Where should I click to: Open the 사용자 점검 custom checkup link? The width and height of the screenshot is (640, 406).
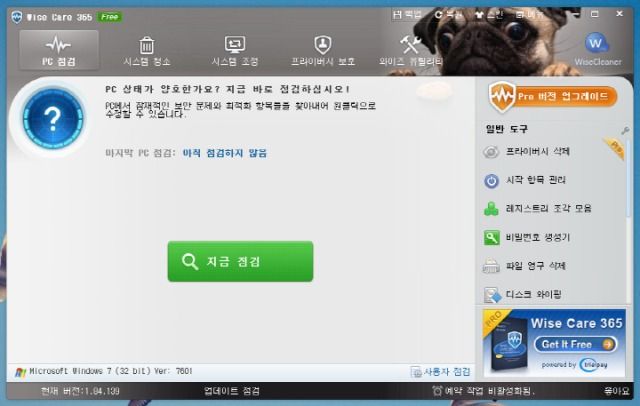tap(440, 372)
